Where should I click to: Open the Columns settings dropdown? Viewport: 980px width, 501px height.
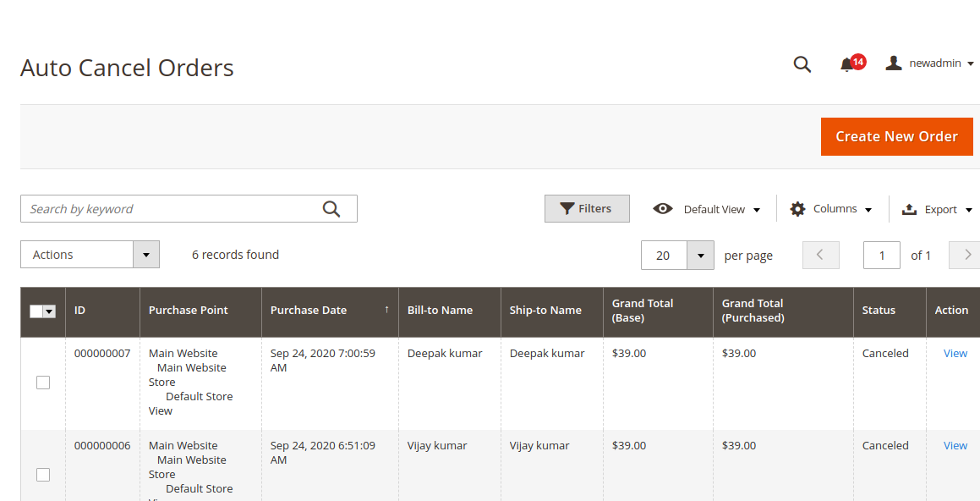[x=830, y=209]
